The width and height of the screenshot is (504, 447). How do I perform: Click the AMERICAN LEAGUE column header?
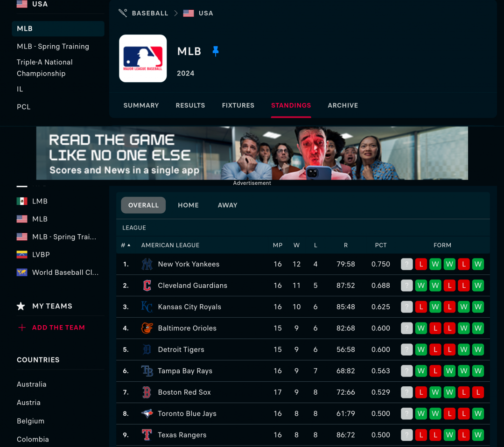(x=170, y=245)
